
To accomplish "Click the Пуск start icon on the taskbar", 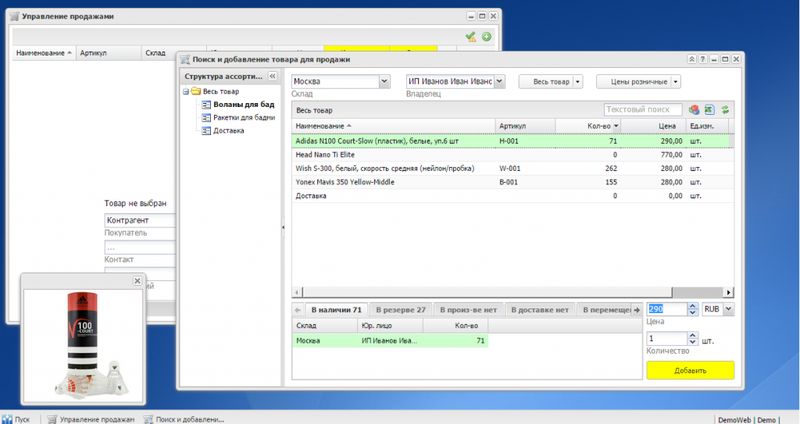I will [7, 419].
